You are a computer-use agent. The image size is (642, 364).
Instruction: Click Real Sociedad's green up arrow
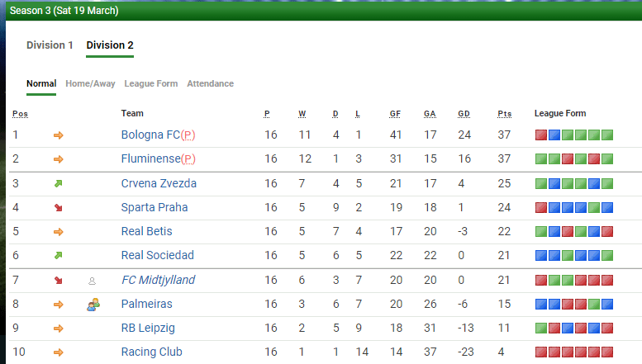pos(59,256)
